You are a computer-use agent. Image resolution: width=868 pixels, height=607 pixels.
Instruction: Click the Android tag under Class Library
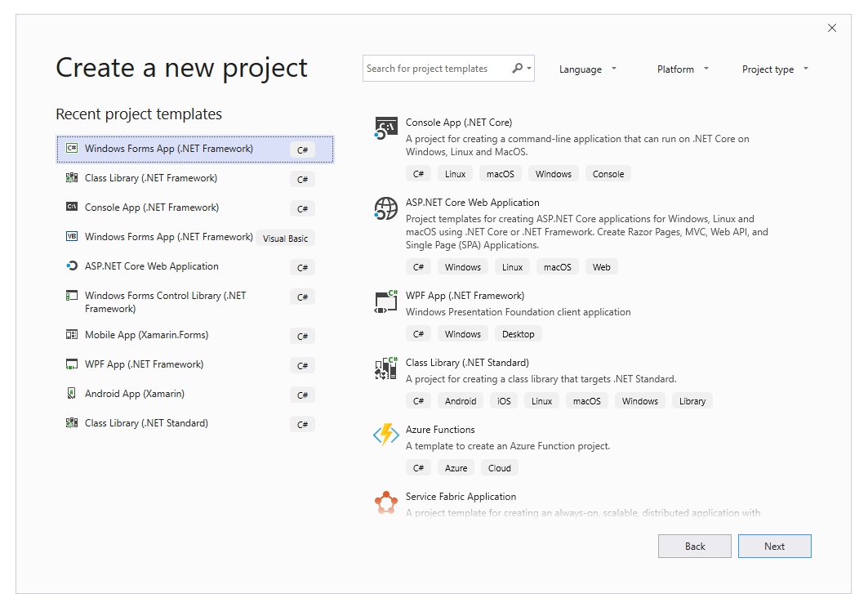point(461,401)
